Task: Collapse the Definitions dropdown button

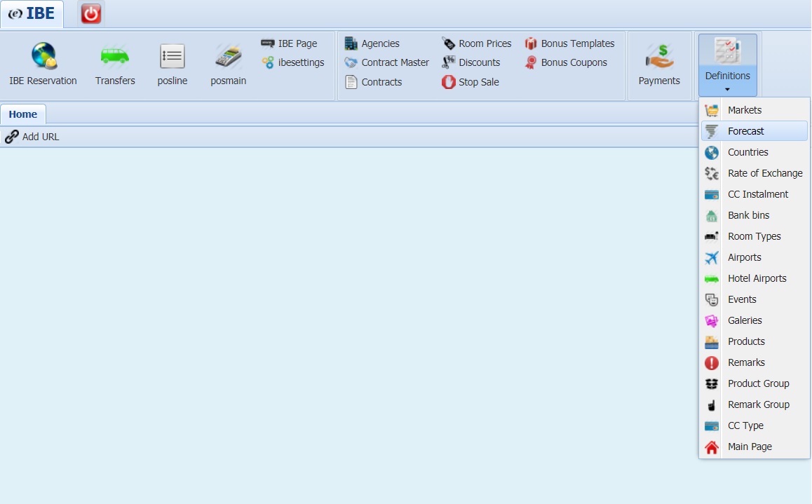Action: (727, 65)
